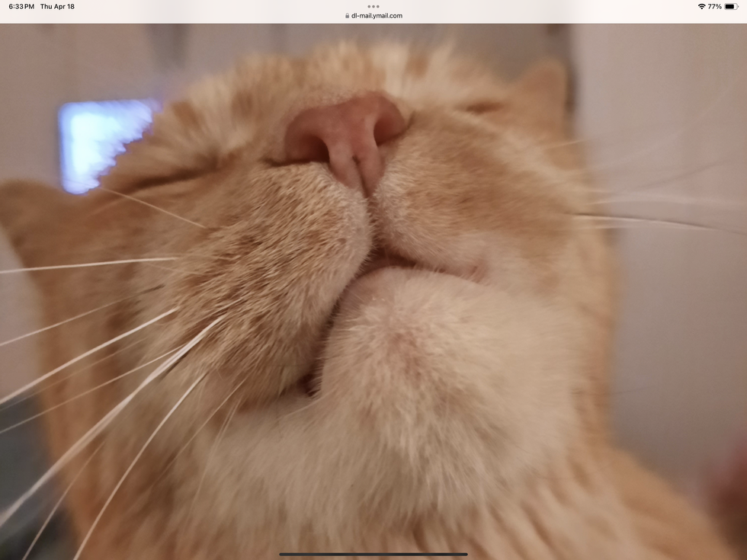Tap the 6:33 PM clock
The image size is (747, 560).
pos(21,7)
